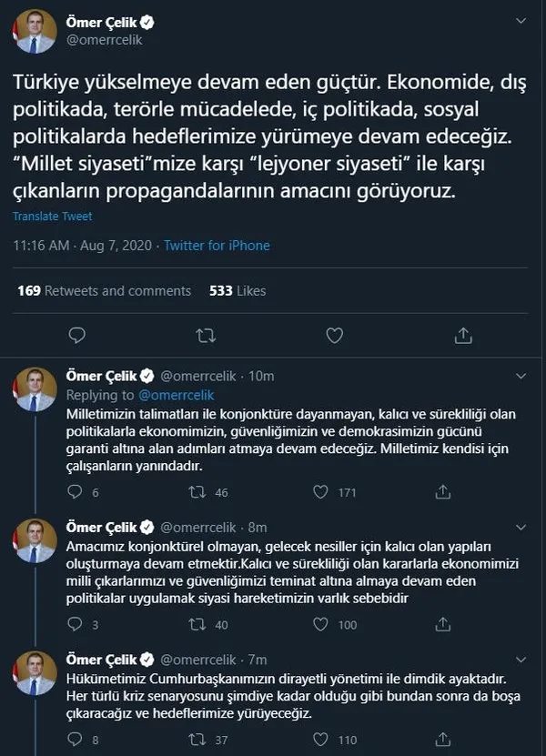
Task: Retweet the main pinned tweet
Action: coord(205,336)
